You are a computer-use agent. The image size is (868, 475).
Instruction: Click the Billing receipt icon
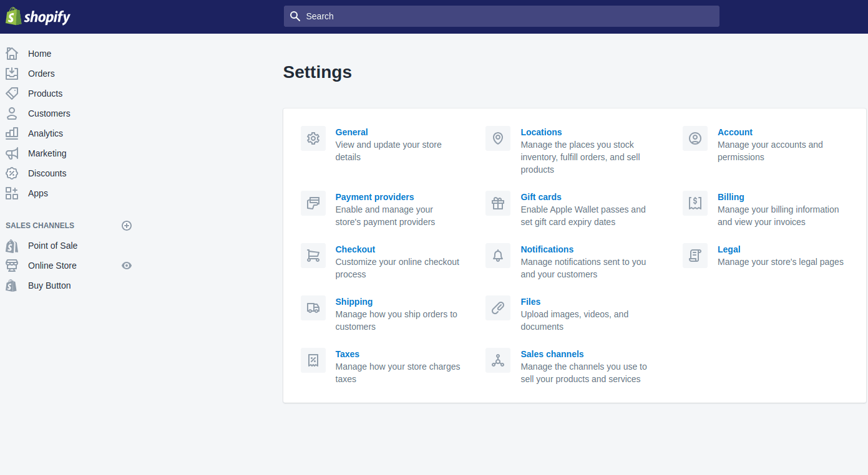point(695,203)
